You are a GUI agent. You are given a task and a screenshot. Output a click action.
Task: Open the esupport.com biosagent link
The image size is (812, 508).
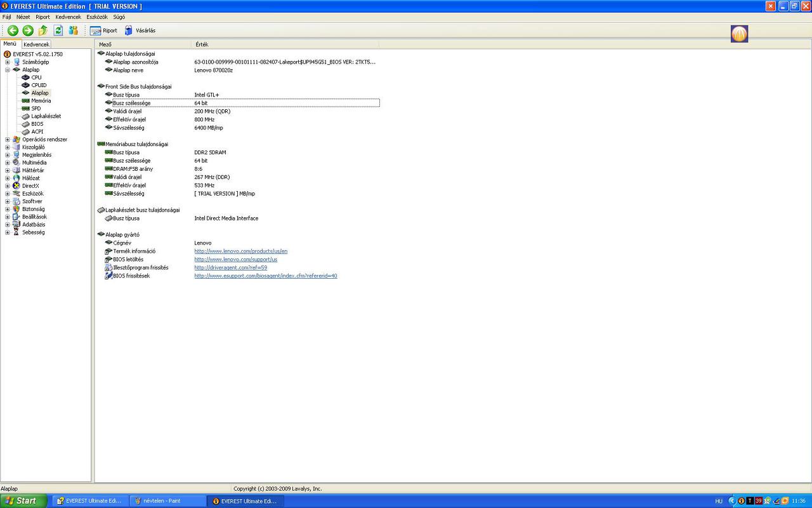coord(266,276)
